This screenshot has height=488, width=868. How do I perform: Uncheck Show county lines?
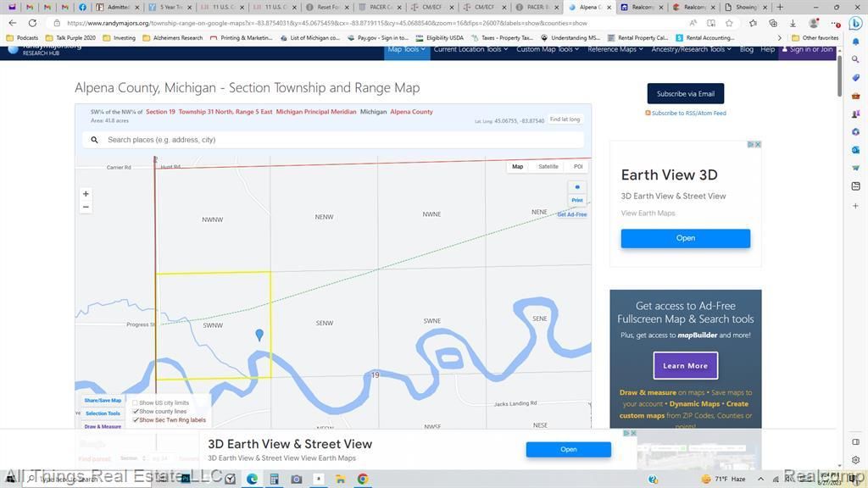point(135,412)
